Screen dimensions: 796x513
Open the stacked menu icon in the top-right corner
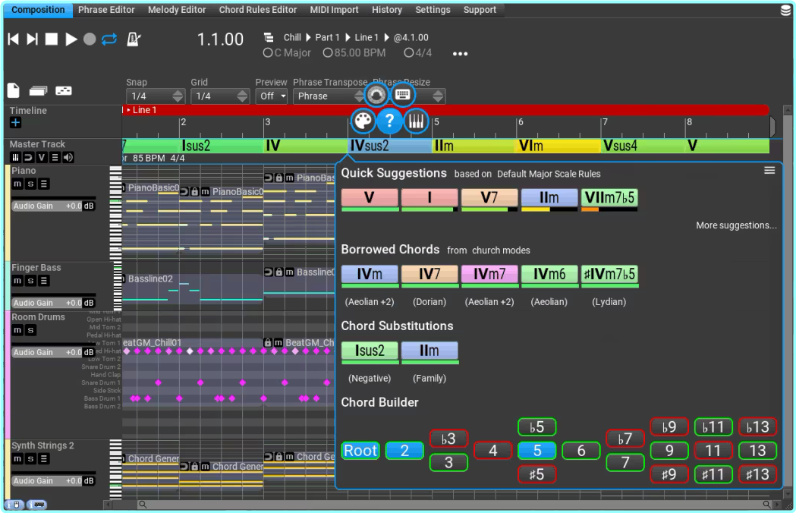point(785,10)
